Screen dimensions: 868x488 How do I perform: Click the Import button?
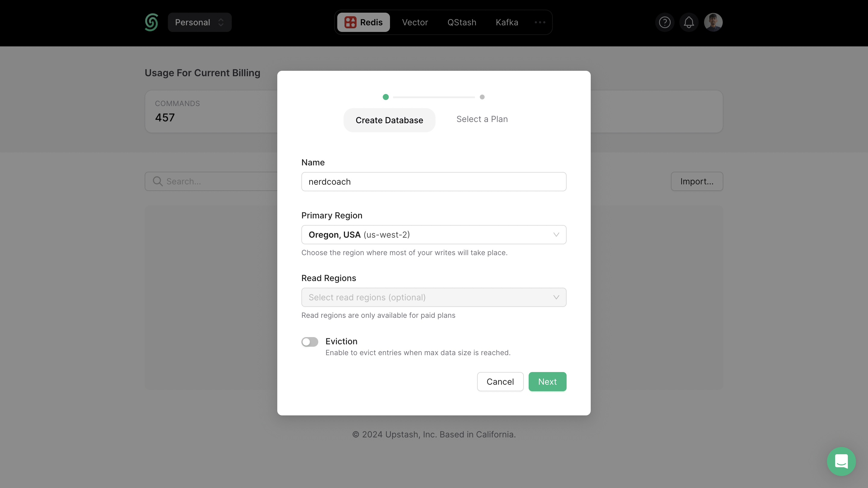[697, 181]
